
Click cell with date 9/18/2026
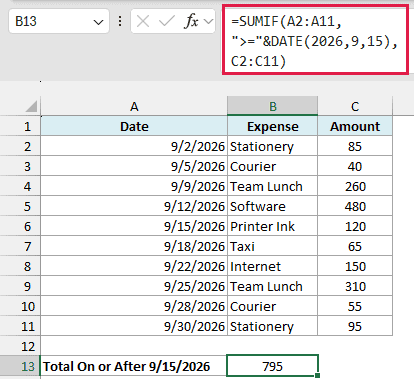pos(134,246)
